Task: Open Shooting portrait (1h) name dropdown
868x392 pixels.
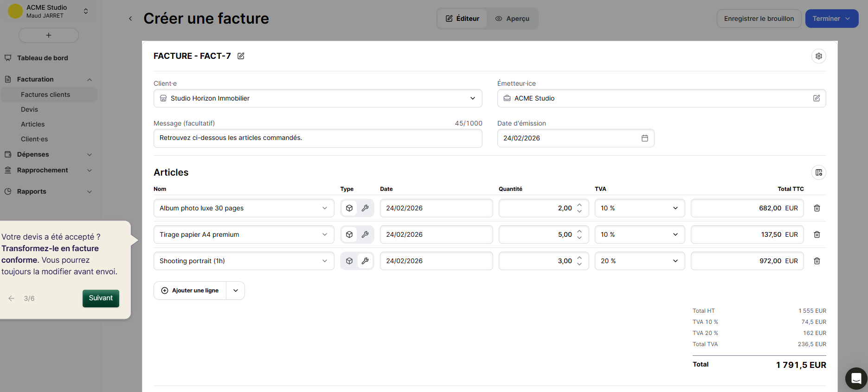Action: [244, 261]
